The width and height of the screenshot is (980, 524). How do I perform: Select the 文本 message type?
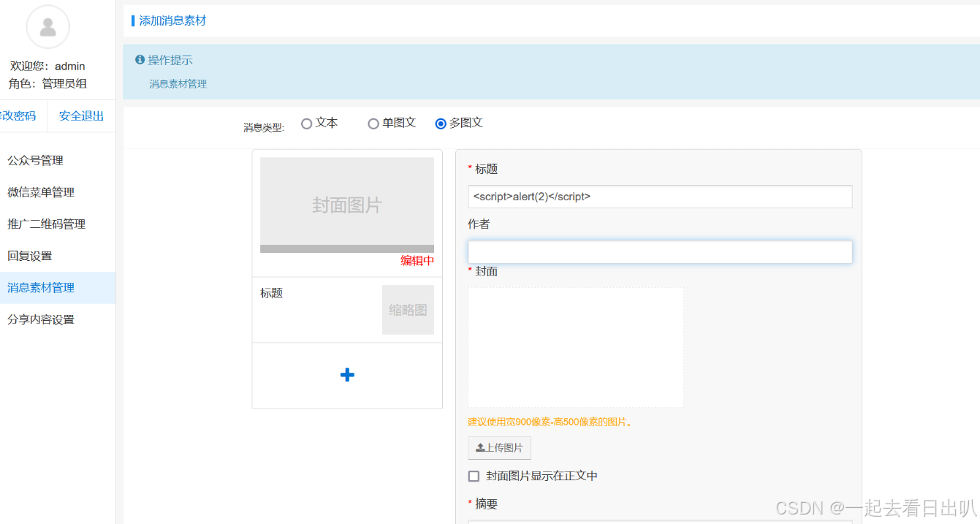[307, 124]
